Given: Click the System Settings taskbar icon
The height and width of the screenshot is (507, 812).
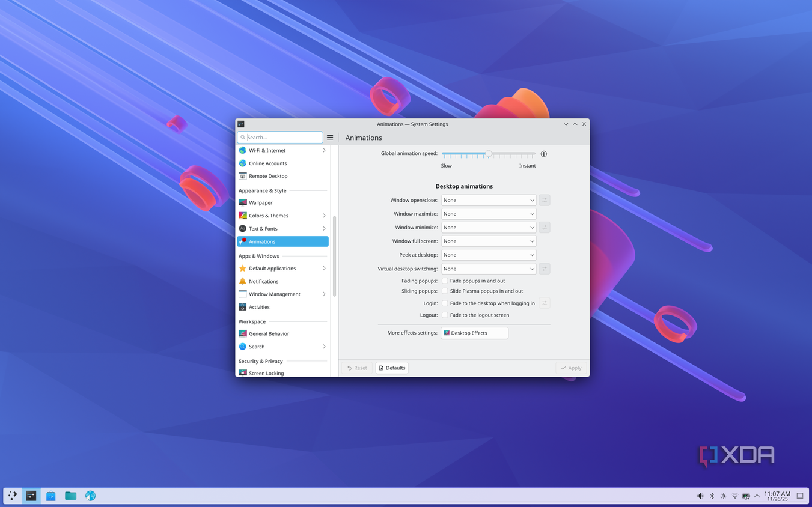Looking at the screenshot, I should (x=31, y=496).
